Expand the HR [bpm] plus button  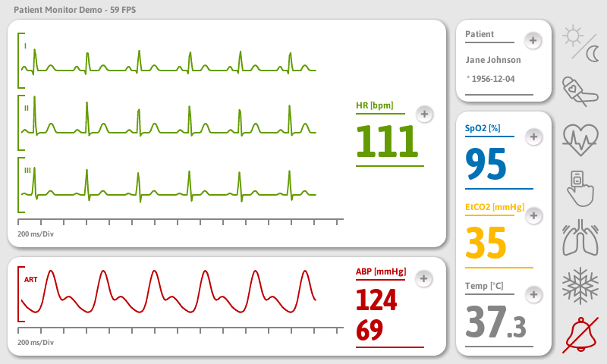(424, 114)
